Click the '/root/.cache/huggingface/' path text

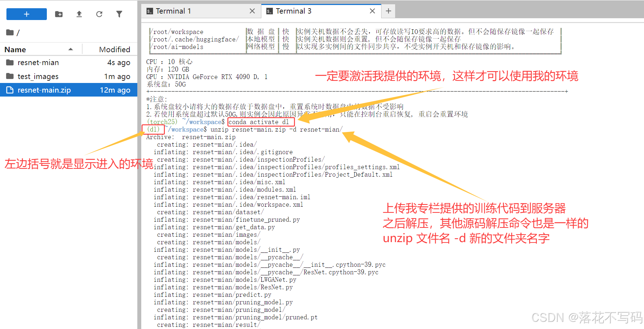(194, 39)
